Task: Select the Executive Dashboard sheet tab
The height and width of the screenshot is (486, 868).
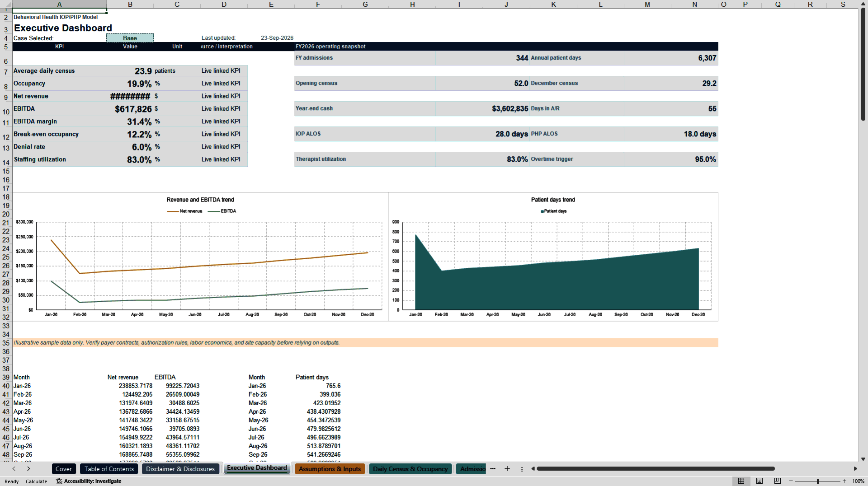Action: tap(257, 468)
